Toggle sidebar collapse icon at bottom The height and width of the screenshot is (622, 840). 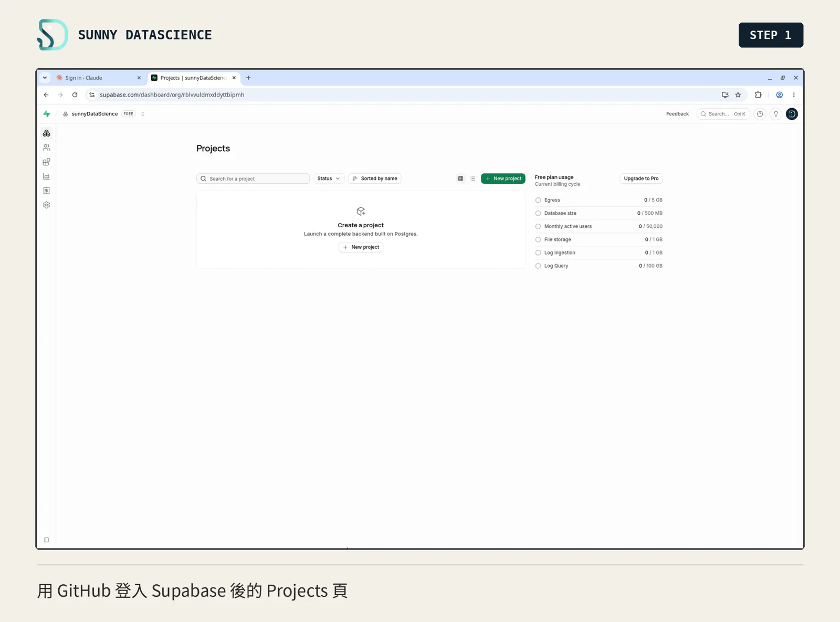47,540
